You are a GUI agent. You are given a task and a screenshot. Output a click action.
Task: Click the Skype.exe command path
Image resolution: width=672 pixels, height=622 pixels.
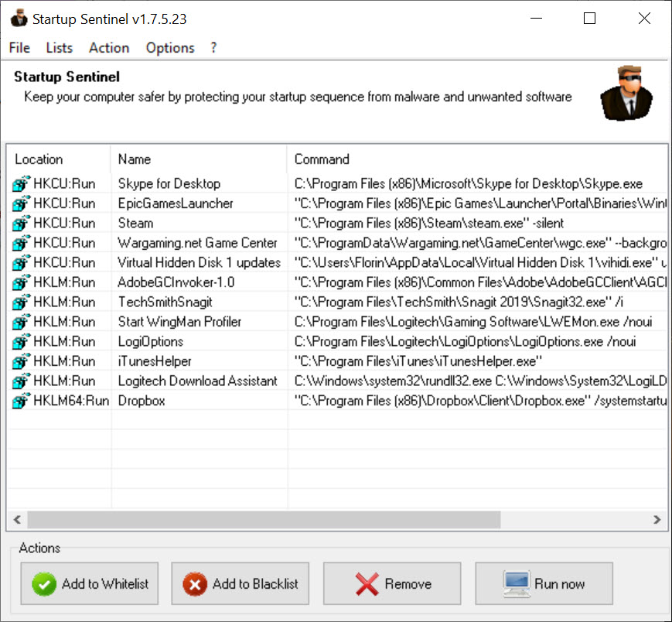pyautogui.click(x=469, y=183)
